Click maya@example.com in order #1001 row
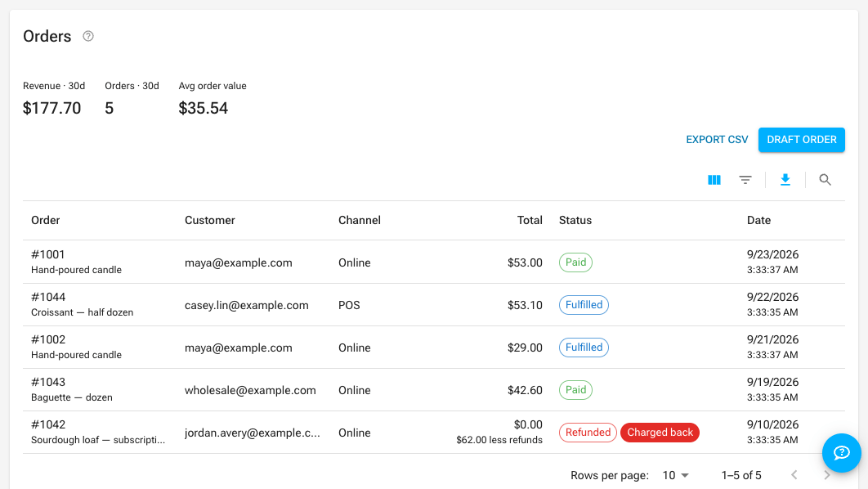Screen dimensions: 868x489 (x=238, y=262)
